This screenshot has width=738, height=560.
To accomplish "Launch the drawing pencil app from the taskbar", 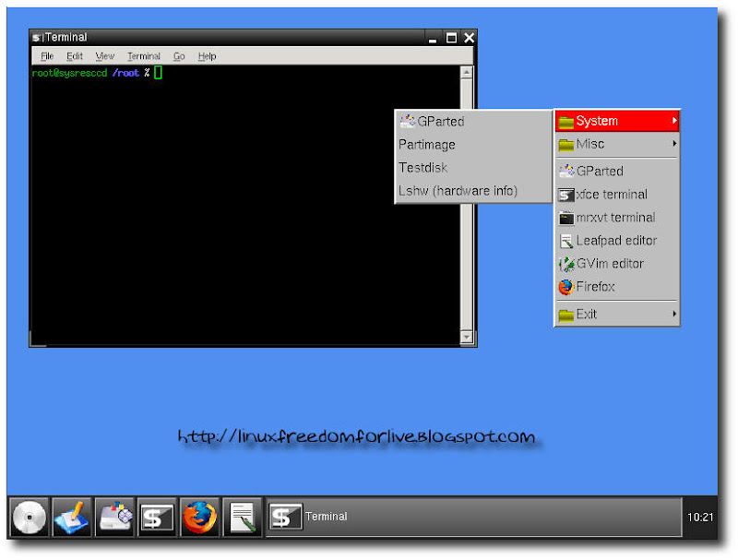I will [x=72, y=518].
